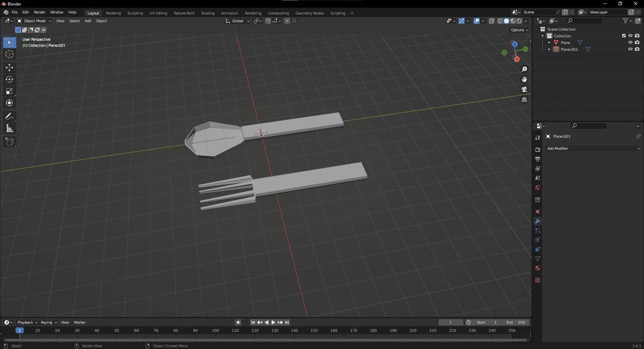Select the Rotate tool
Image resolution: width=644 pixels, height=349 pixels.
(9, 79)
